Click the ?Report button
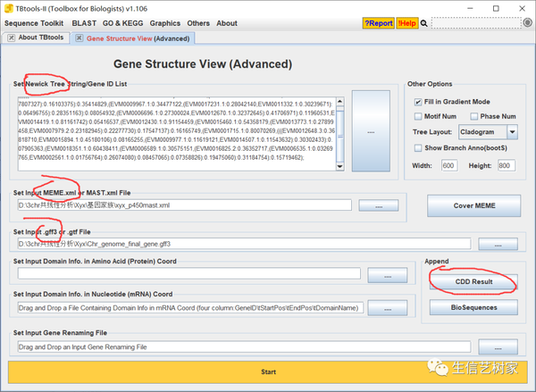The width and height of the screenshot is (536, 392). (379, 23)
